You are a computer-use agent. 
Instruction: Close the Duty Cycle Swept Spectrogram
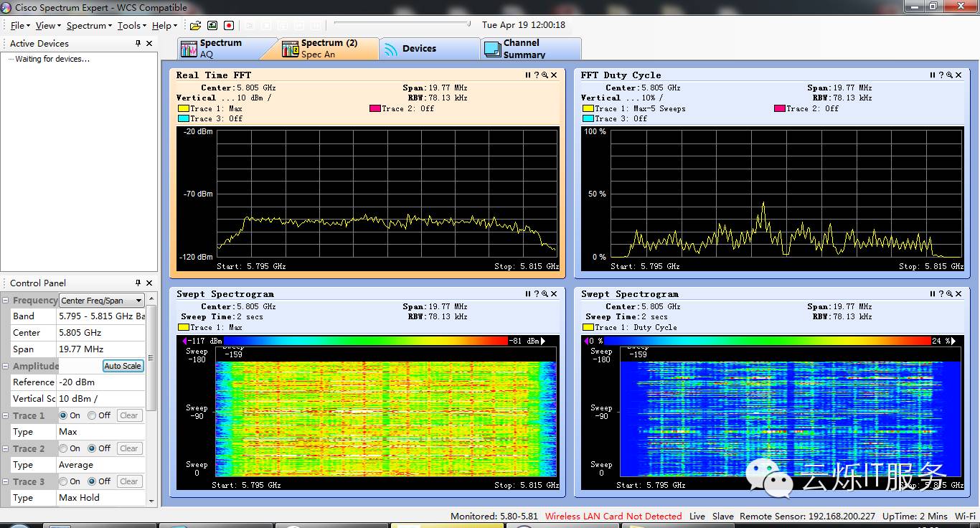point(958,294)
